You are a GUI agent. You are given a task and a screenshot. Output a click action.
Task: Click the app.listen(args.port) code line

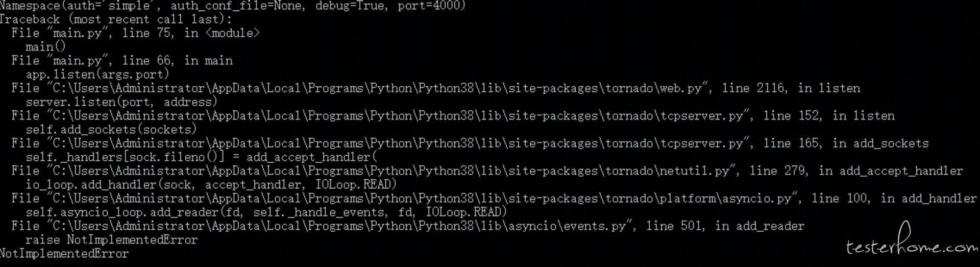tap(97, 75)
